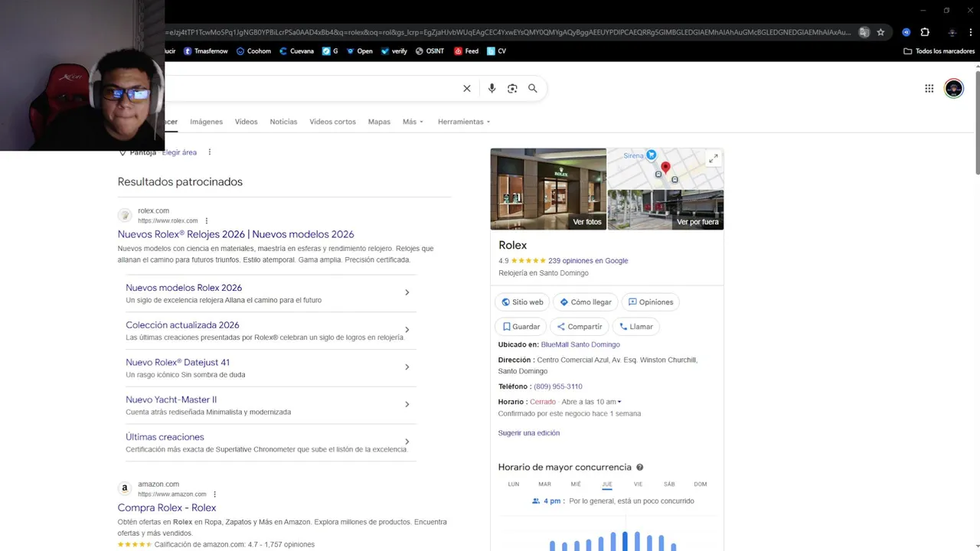Click Sugerir una edición link
This screenshot has height=551, width=980.
[529, 433]
